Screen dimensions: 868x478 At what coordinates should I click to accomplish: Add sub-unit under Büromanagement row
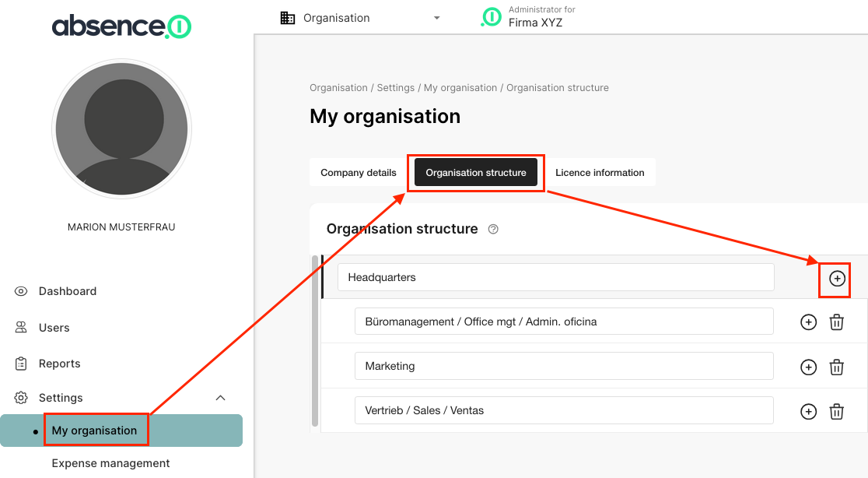(808, 322)
